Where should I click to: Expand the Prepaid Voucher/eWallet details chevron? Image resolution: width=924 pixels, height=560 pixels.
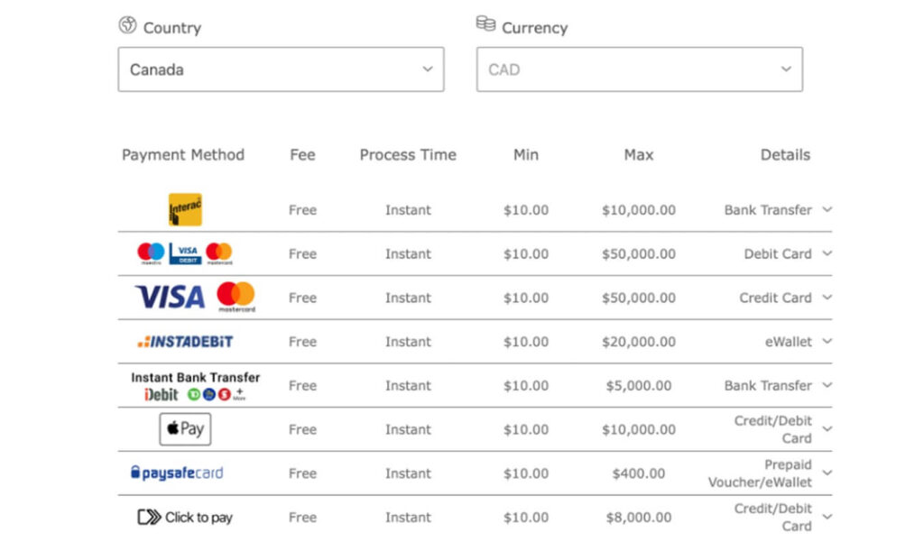click(x=827, y=473)
